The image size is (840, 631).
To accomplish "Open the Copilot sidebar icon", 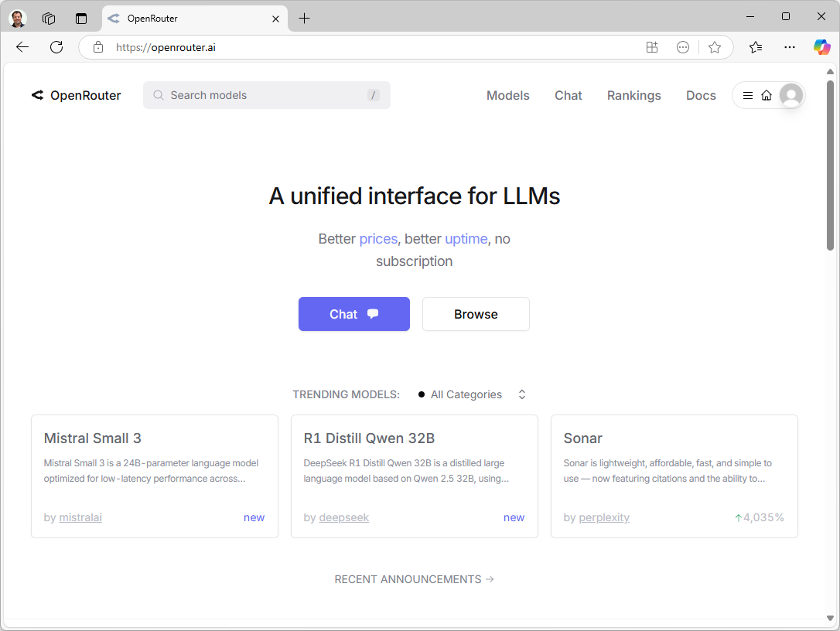I will [x=821, y=47].
